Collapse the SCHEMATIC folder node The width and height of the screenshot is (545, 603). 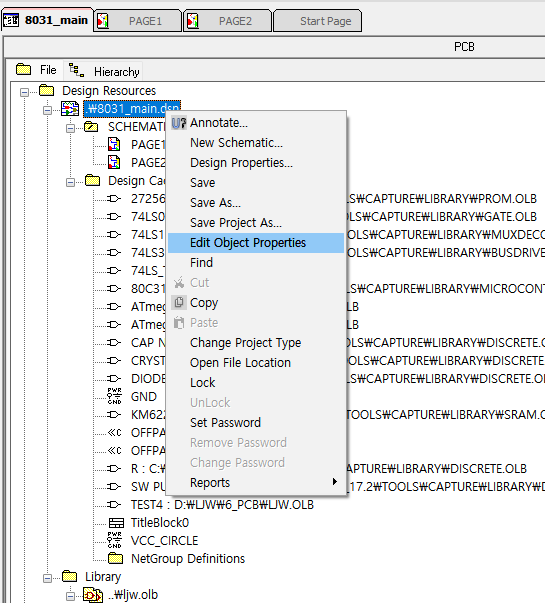click(x=70, y=128)
